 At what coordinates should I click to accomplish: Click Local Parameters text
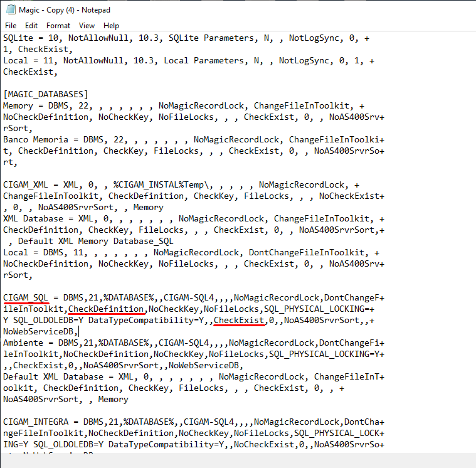pos(204,60)
